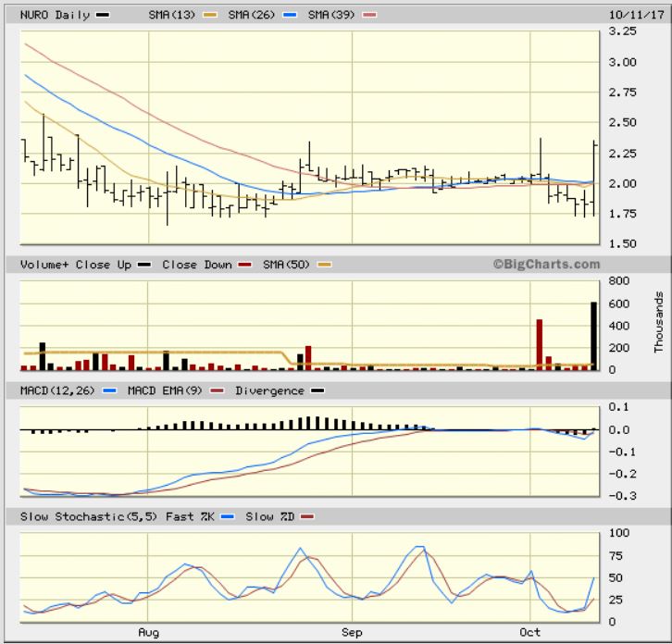
Task: Click the Close Down legend label
Action: point(197,265)
